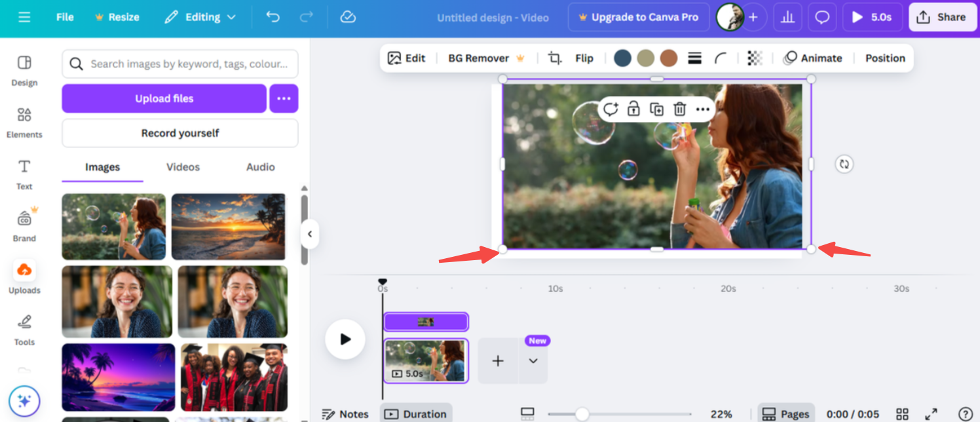The image size is (980, 422).
Task: Undo the last action
Action: pyautogui.click(x=273, y=17)
